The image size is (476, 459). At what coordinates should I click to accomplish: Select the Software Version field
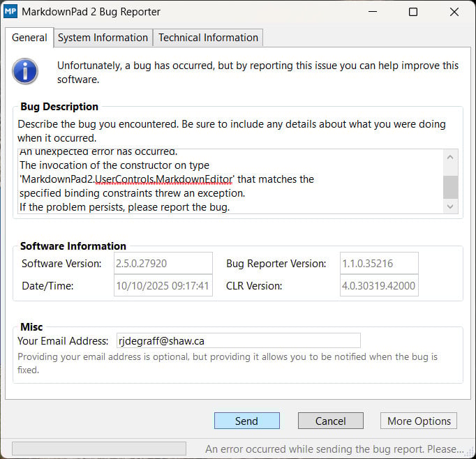[163, 264]
